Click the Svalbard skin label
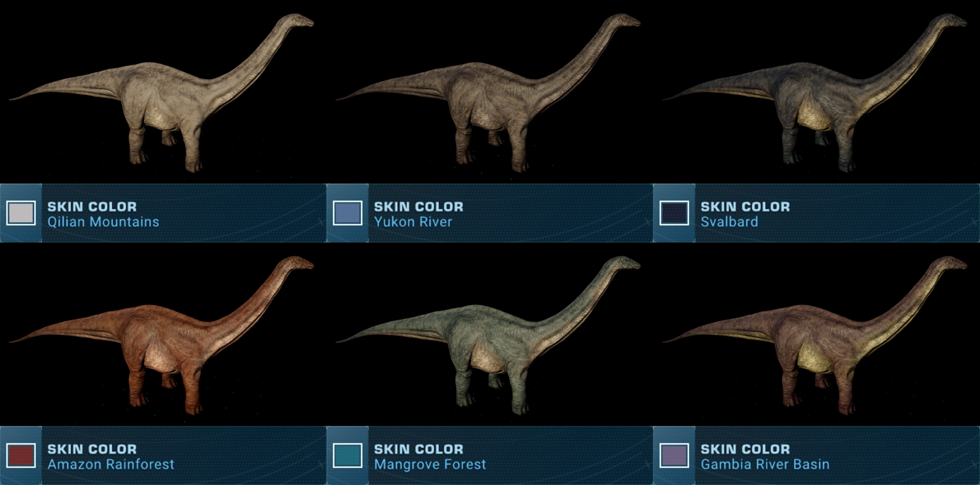 pos(729,222)
